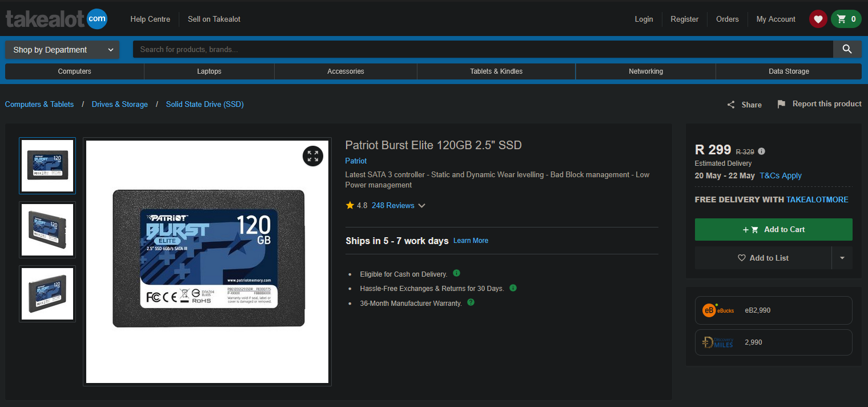The image size is (868, 407).
Task: Open the Laptops category tab
Action: pyautogui.click(x=209, y=71)
